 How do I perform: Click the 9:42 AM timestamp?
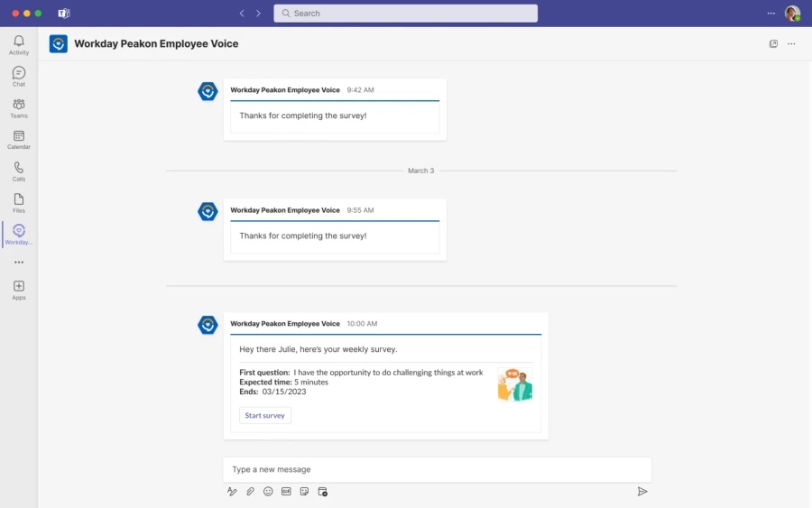pyautogui.click(x=360, y=90)
